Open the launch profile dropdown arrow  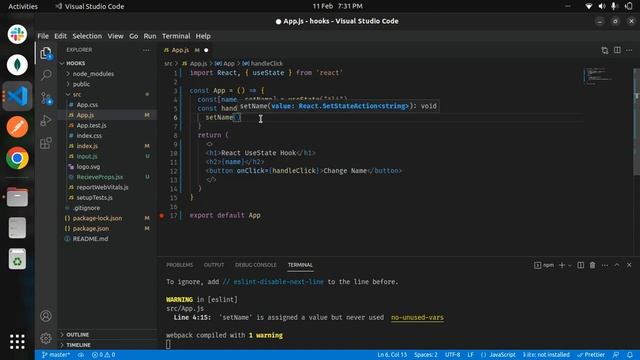coord(570,265)
